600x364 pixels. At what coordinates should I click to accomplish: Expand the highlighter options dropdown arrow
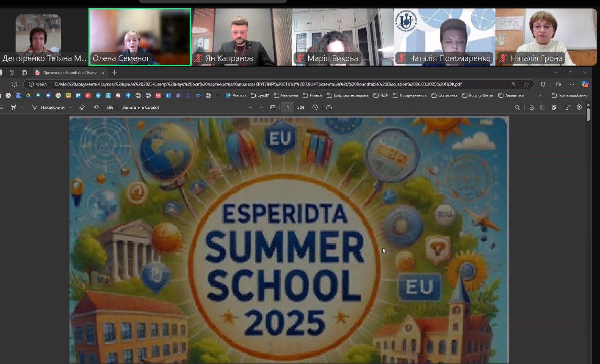coord(22,108)
